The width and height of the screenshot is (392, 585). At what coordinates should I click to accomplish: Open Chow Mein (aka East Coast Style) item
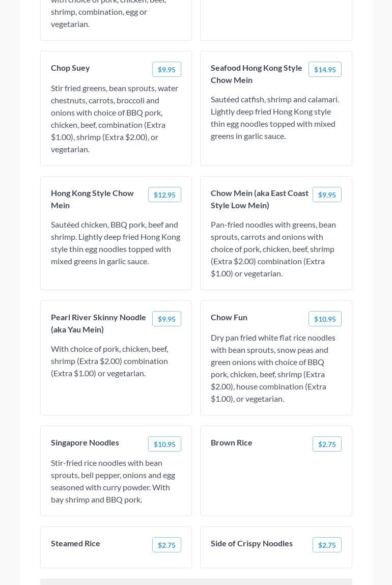260,199
